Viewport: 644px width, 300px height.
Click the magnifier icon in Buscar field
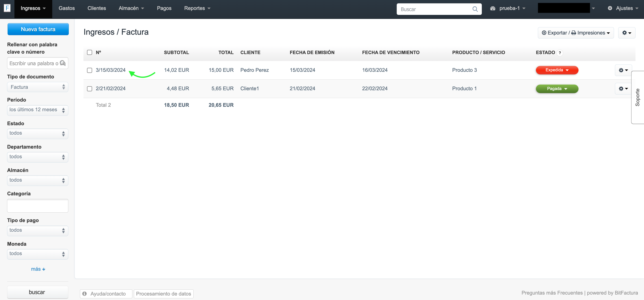[x=475, y=9]
